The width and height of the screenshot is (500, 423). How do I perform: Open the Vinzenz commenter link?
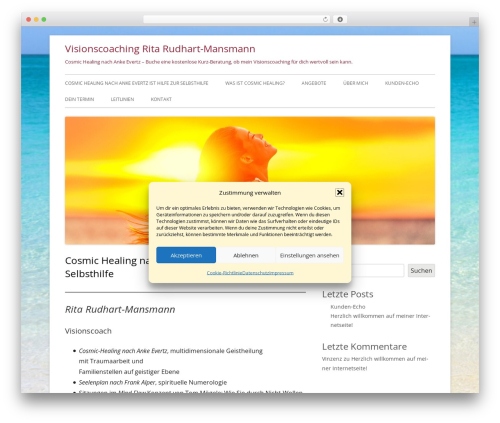point(331,359)
